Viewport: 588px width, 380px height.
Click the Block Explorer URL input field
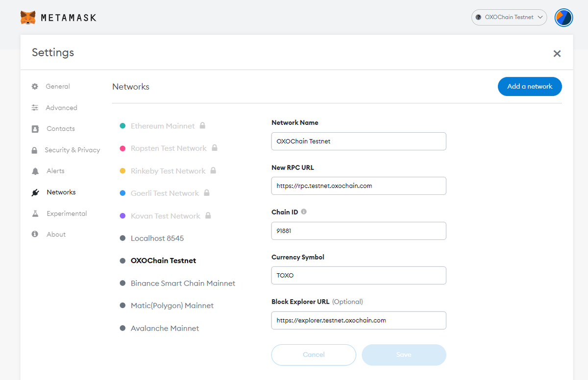(359, 320)
